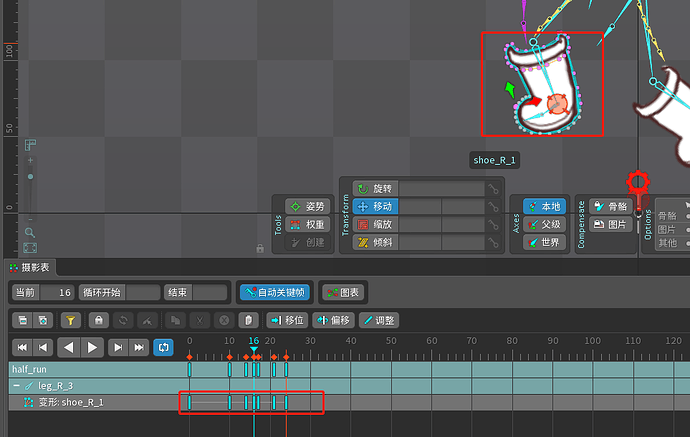Select the 权重 weights tool

point(308,224)
